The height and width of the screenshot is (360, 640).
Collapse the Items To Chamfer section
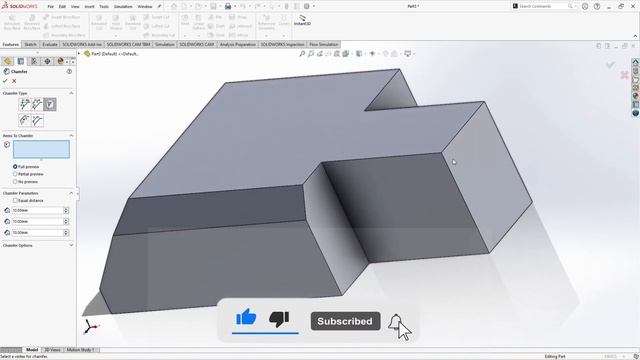[71, 136]
